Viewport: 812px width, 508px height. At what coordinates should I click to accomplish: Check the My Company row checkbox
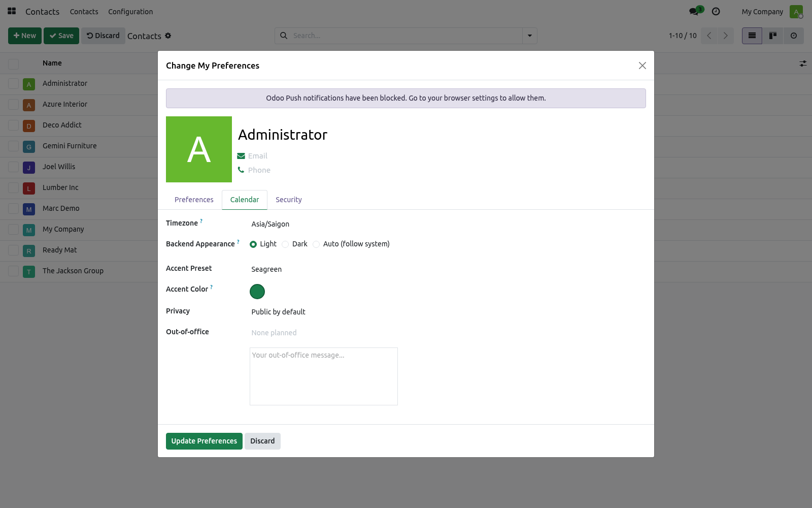point(14,230)
